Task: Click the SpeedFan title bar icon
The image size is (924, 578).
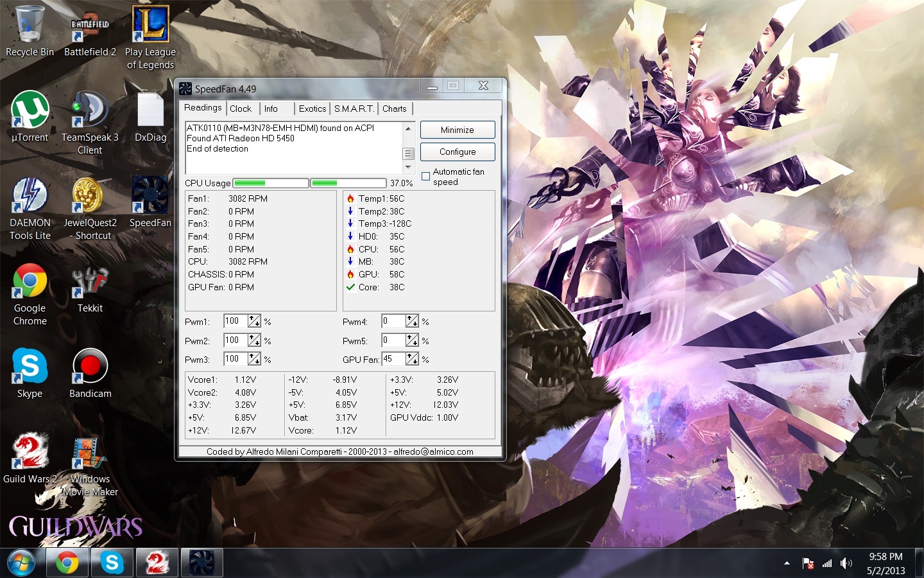Action: coord(185,89)
